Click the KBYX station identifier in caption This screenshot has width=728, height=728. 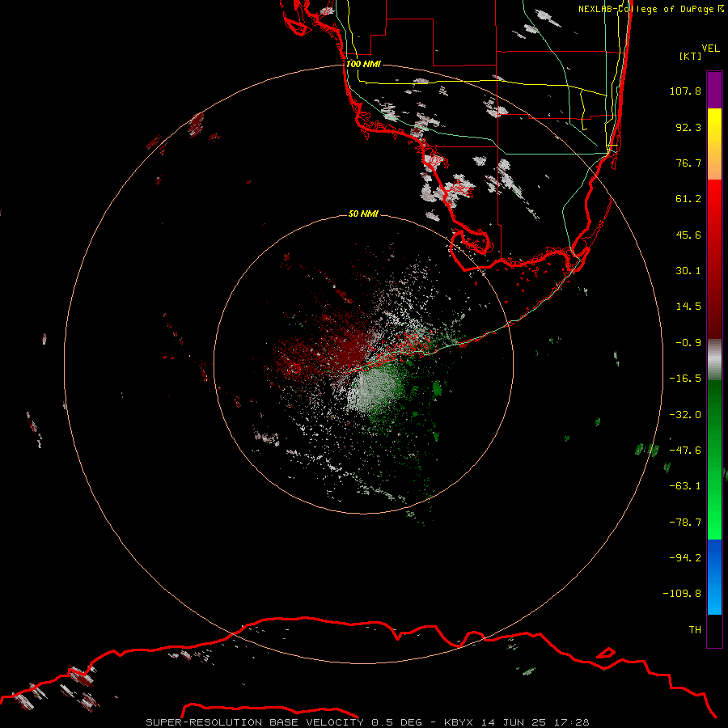pyautogui.click(x=459, y=722)
